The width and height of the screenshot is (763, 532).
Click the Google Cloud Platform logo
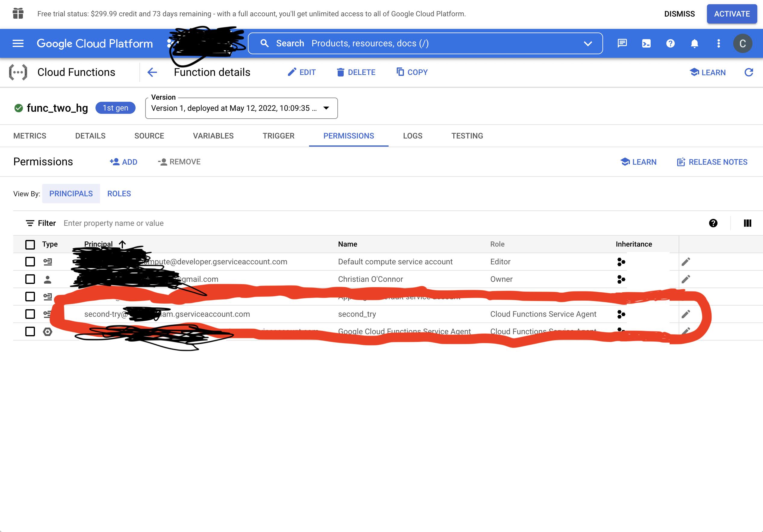[95, 43]
